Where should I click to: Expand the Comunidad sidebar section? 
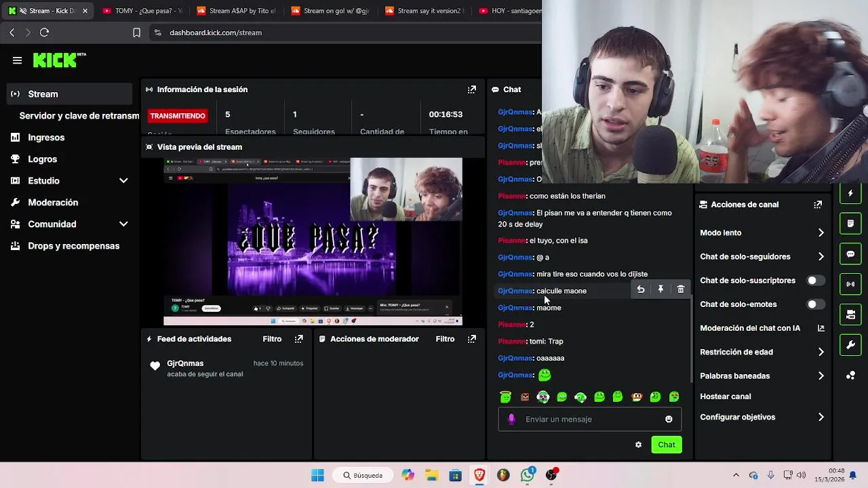point(123,224)
